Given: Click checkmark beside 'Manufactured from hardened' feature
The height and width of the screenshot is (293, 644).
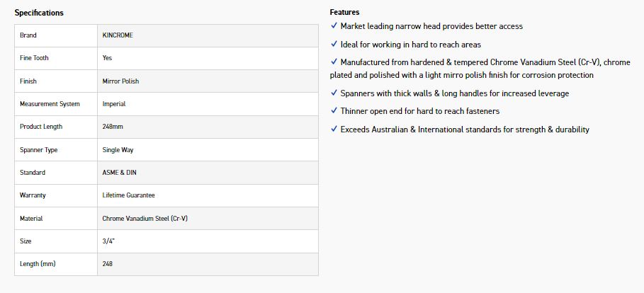Looking at the screenshot, I should (334, 62).
